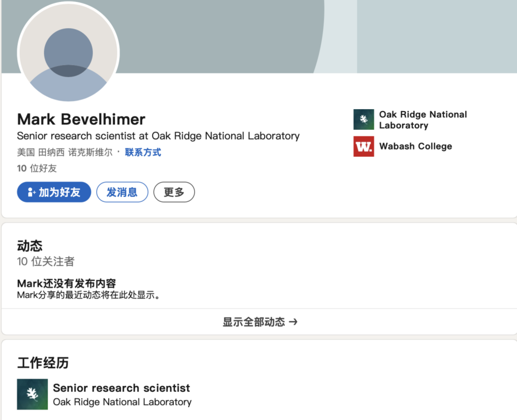Open Oak Ridge National Laboratory link in header
This screenshot has width=517, height=420.
pos(422,119)
